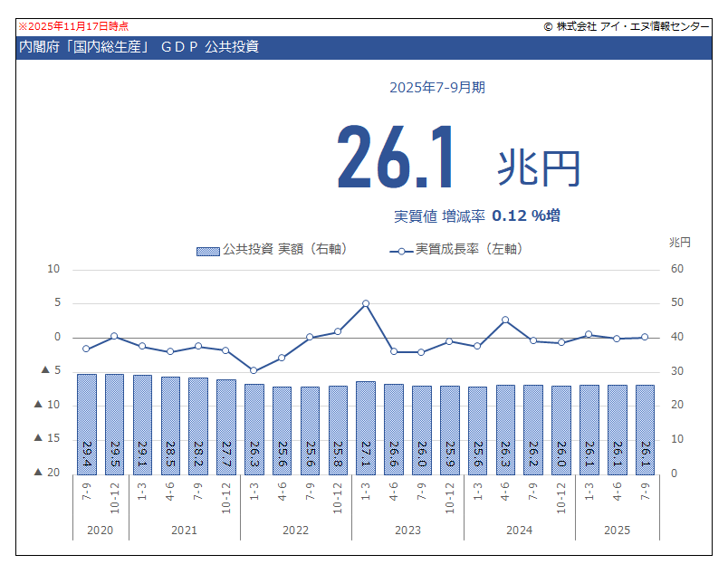Click the line marker legend icon for 実質成長率
This screenshot has width=728, height=574.
click(x=400, y=250)
